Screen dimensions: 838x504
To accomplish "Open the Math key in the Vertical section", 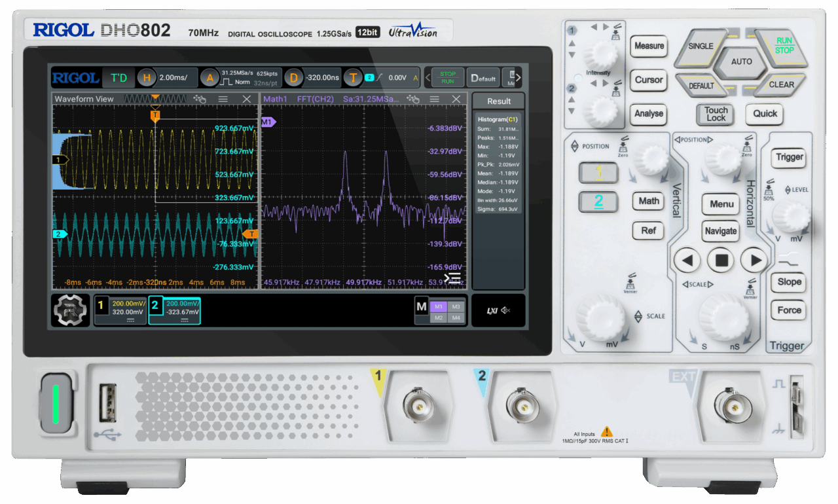I will pos(649,201).
